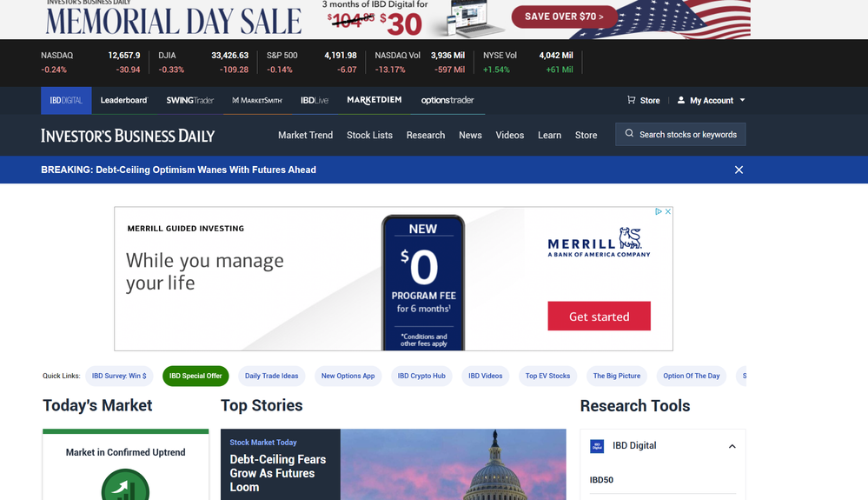The width and height of the screenshot is (868, 500).
Task: Click the NASDAQ Vol ticker
Action: pyautogui.click(x=420, y=62)
